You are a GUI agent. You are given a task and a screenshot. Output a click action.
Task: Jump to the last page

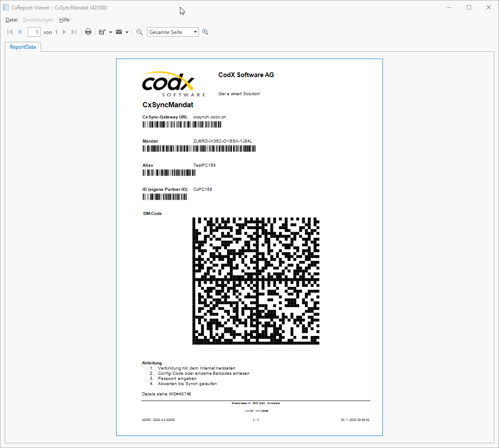(74, 31)
